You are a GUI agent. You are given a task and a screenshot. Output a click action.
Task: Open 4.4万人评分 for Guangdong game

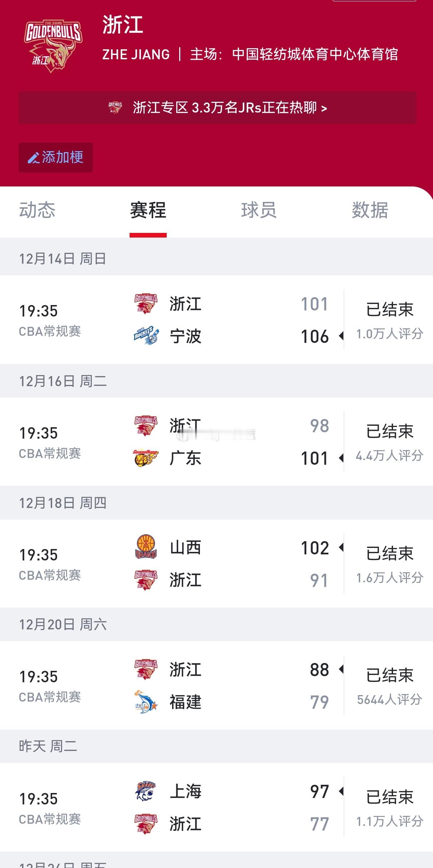point(389,456)
